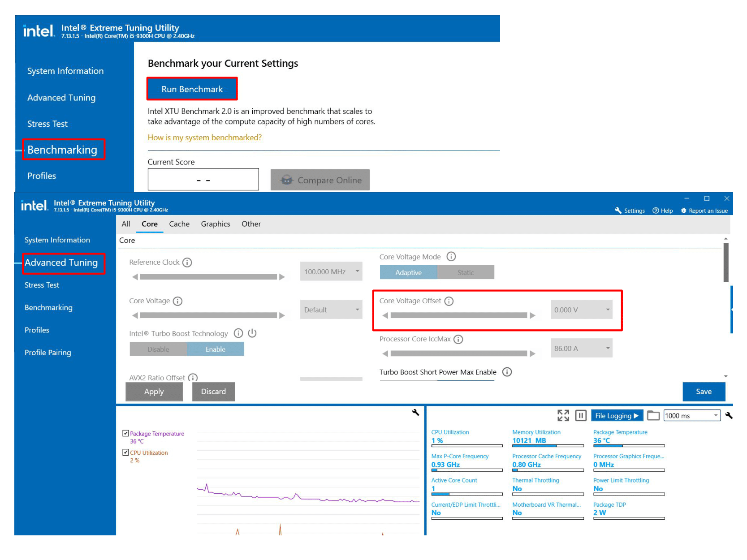Increase Reference Clock with right arrow
The height and width of the screenshot is (560, 747).
[x=282, y=277]
